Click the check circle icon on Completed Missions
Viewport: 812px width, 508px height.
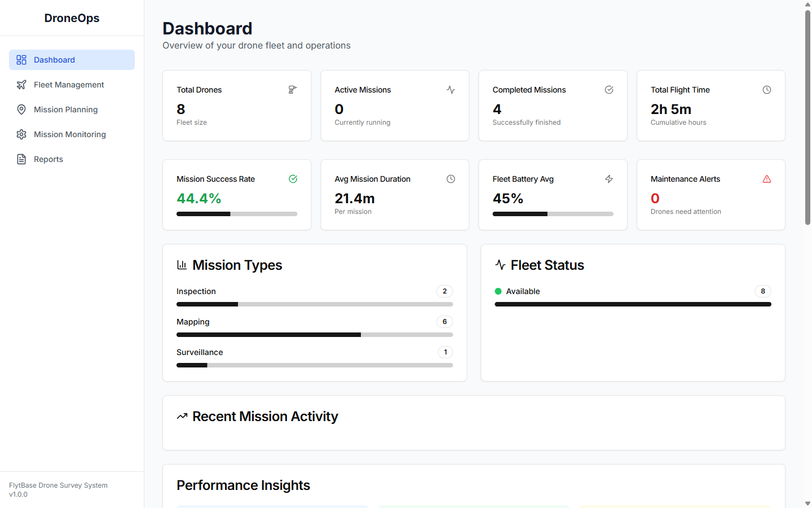(609, 90)
